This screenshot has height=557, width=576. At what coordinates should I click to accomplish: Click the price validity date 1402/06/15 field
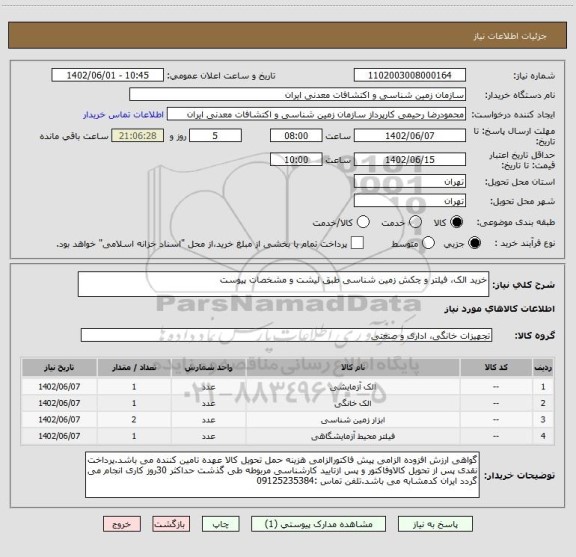tap(410, 159)
